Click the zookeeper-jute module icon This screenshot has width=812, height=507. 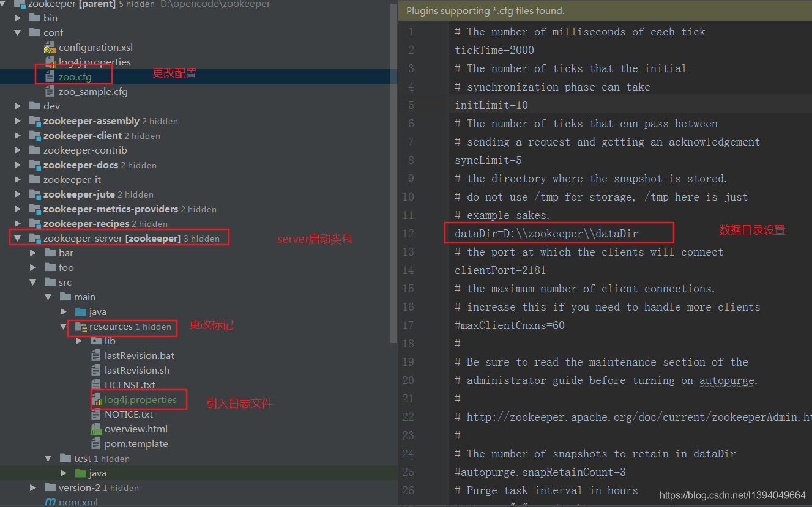[x=35, y=194]
